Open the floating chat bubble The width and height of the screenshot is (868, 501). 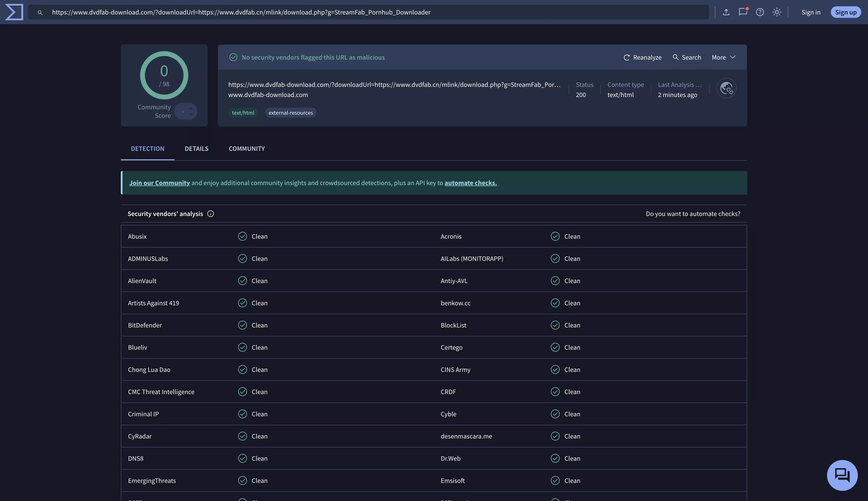842,475
